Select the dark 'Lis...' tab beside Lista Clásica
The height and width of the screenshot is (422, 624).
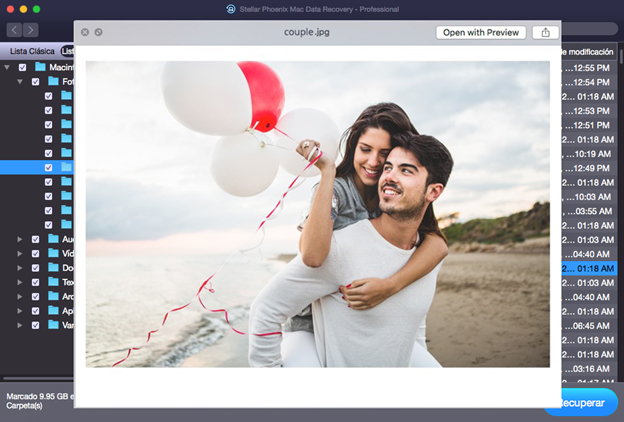tap(67, 51)
